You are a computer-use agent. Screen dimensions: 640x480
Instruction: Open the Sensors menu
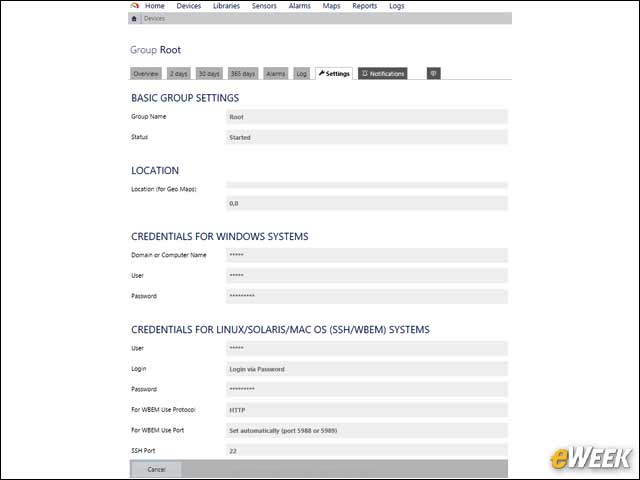click(264, 6)
